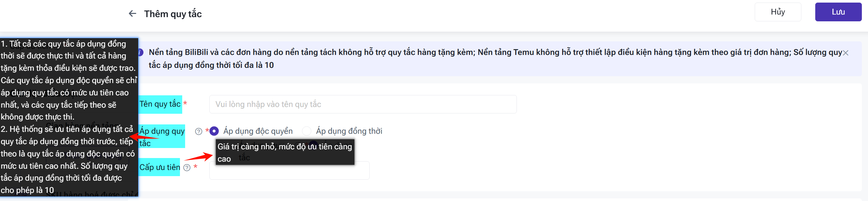
Task: Click the help icon beside Áp dụng quy tắc
Action: click(x=198, y=131)
